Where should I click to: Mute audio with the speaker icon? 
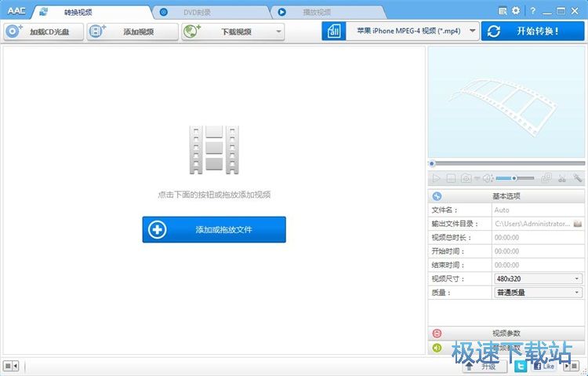(488, 178)
